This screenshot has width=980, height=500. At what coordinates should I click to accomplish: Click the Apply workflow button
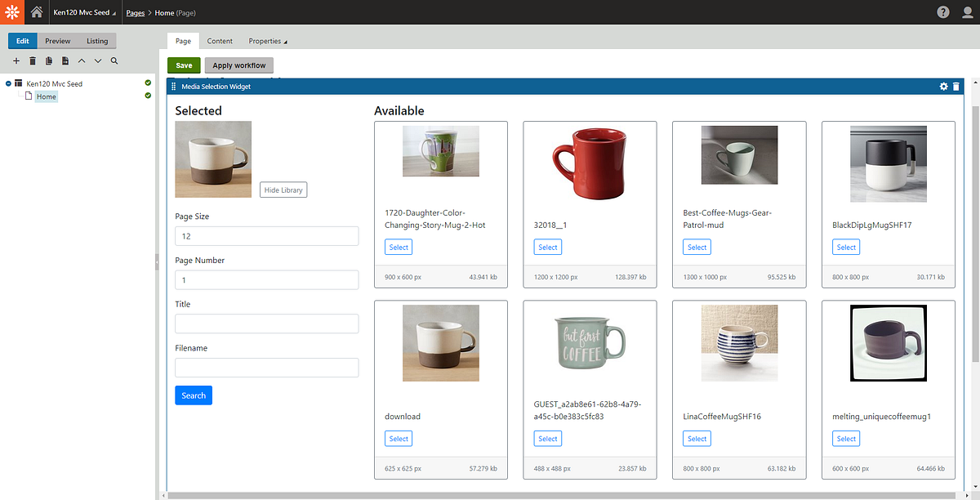pos(238,65)
